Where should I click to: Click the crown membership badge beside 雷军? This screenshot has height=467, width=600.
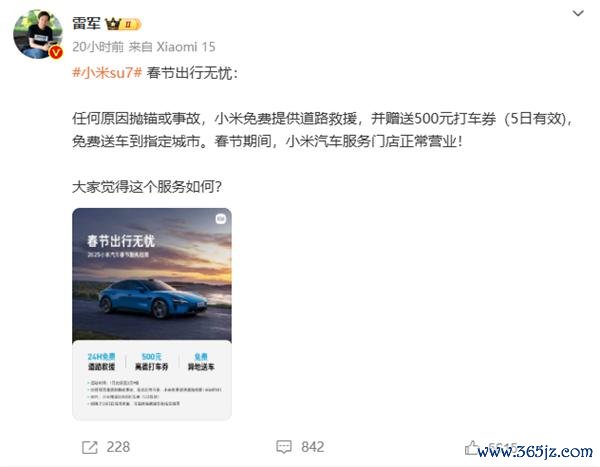[x=123, y=24]
